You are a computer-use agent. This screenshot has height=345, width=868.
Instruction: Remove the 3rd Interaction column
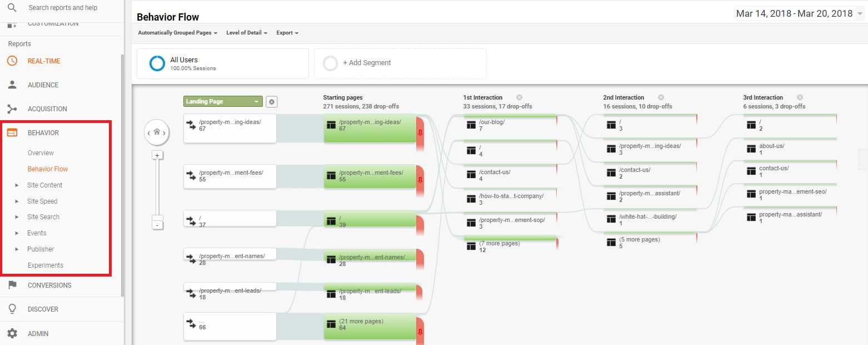800,97
